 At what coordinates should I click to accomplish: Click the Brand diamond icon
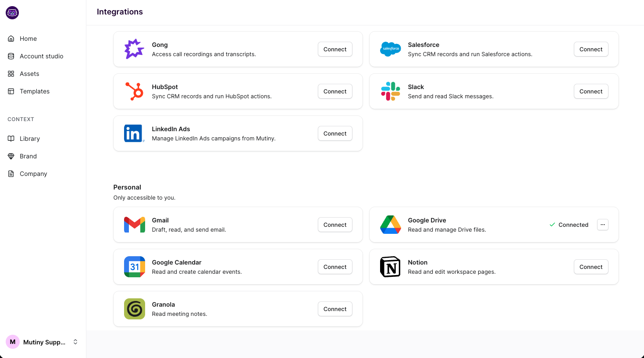[11, 156]
